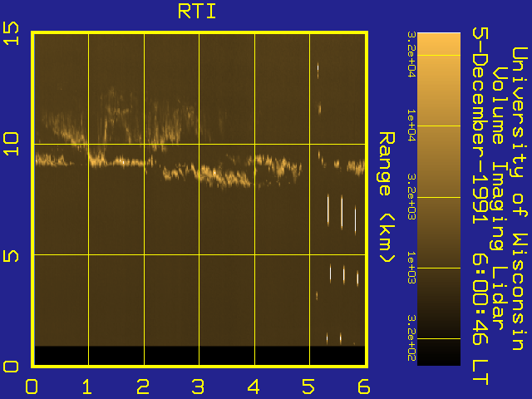Click the colorbar label 1e+04

pos(411,126)
